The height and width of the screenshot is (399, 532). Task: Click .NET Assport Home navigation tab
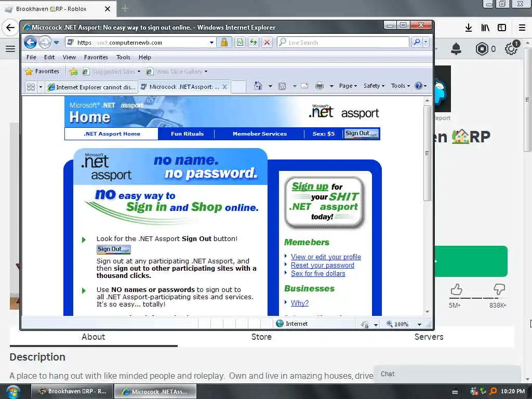(112, 134)
